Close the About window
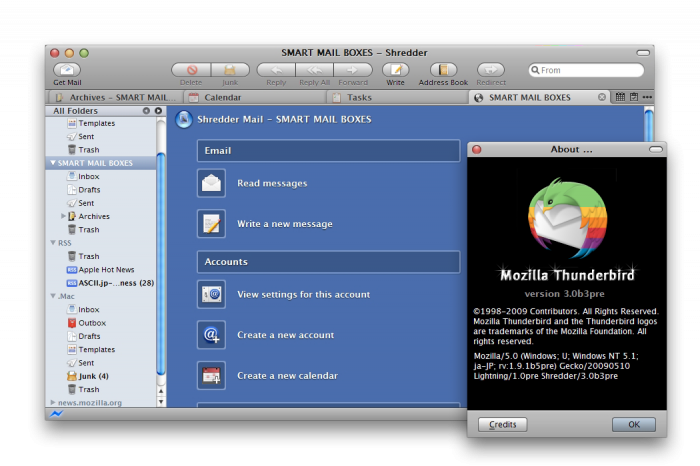The height and width of the screenshot is (466, 700). point(477,150)
